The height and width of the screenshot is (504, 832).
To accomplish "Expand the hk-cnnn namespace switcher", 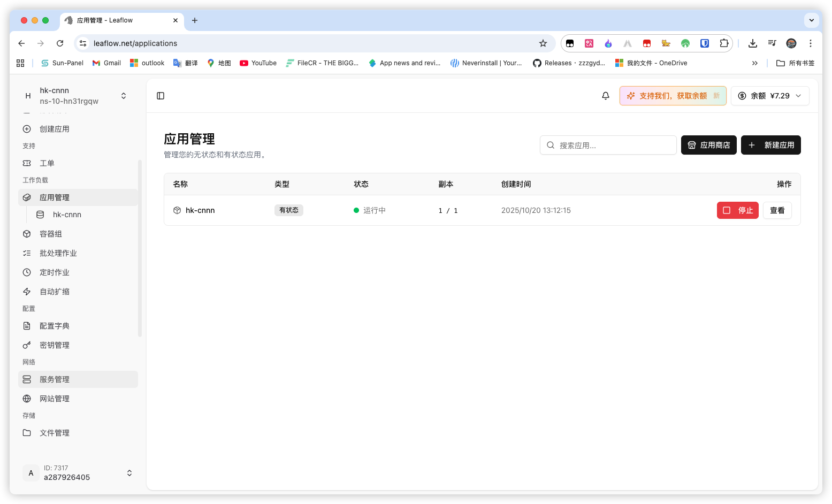I will click(78, 96).
